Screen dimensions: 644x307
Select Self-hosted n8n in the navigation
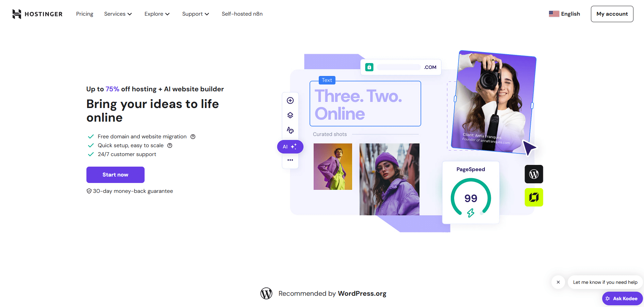tap(242, 14)
